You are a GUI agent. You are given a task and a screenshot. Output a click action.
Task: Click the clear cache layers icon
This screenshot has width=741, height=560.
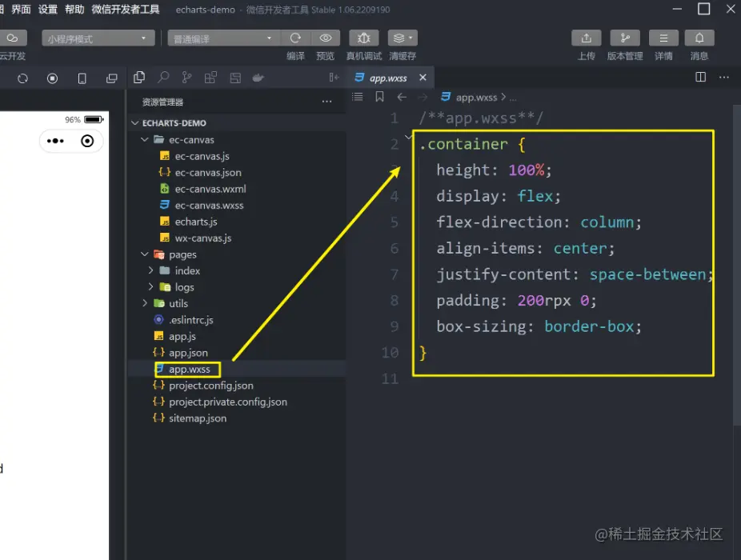pos(399,38)
